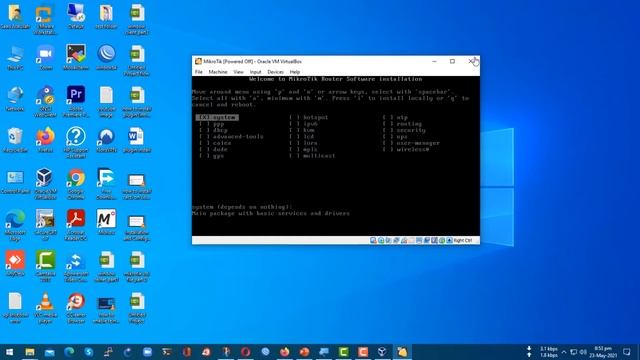
Task: Open the Zoom desktop shortcut
Action: click(45, 58)
